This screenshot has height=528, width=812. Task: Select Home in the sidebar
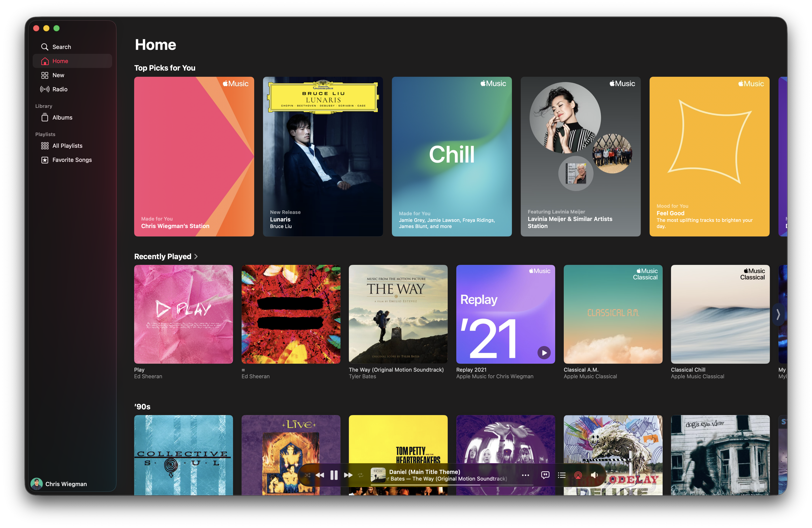pyautogui.click(x=72, y=61)
